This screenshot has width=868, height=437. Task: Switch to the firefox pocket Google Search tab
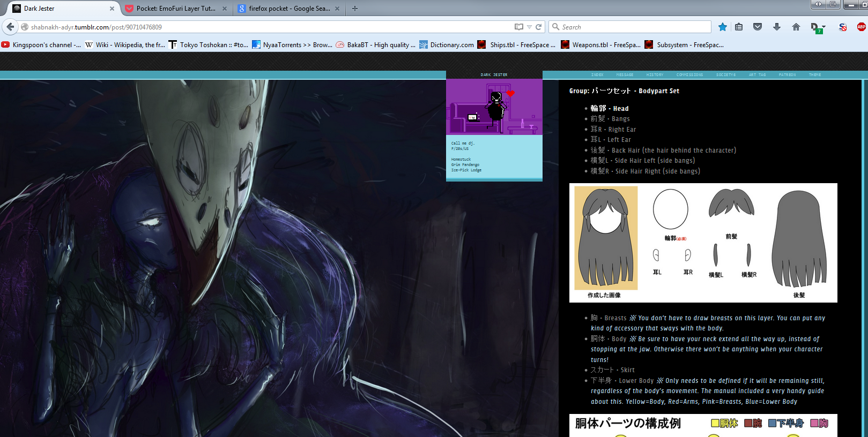point(290,9)
